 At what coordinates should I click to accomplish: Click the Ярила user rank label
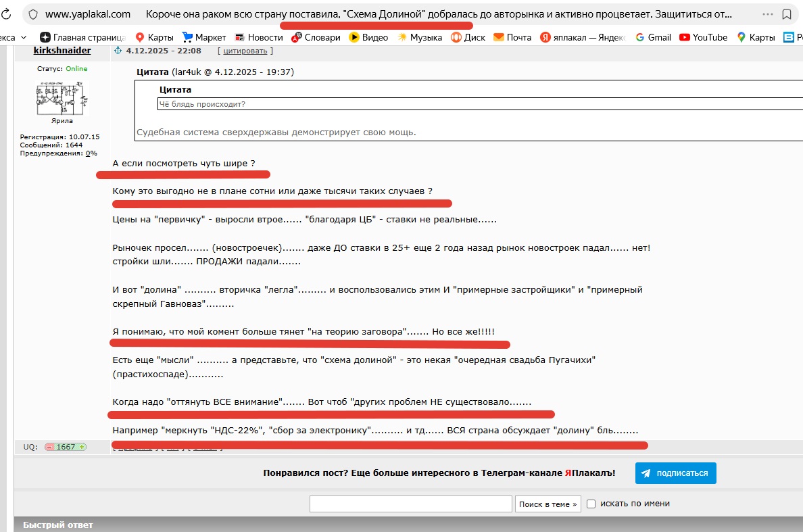point(62,121)
